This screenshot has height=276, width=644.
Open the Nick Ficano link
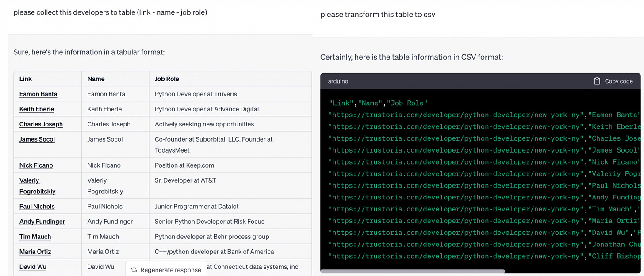tap(36, 165)
